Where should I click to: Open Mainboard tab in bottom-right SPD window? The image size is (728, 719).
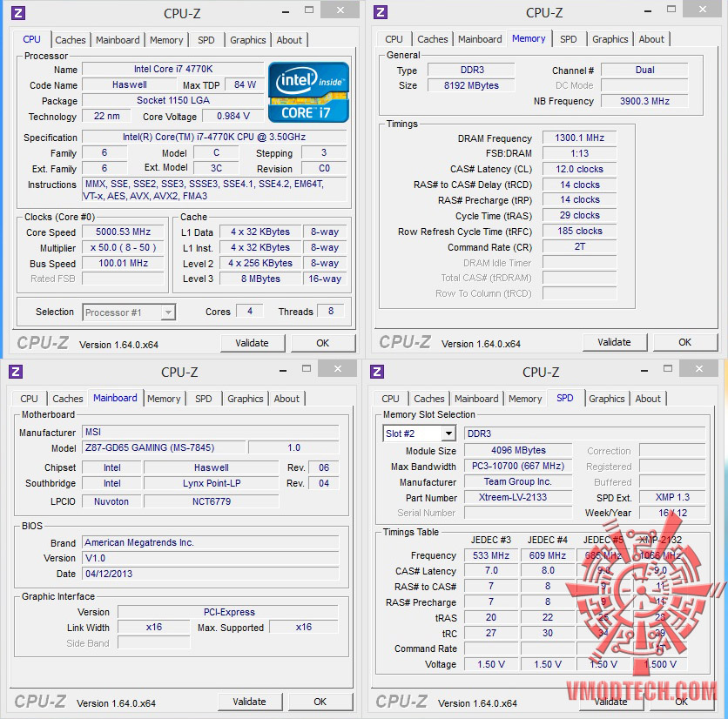476,399
